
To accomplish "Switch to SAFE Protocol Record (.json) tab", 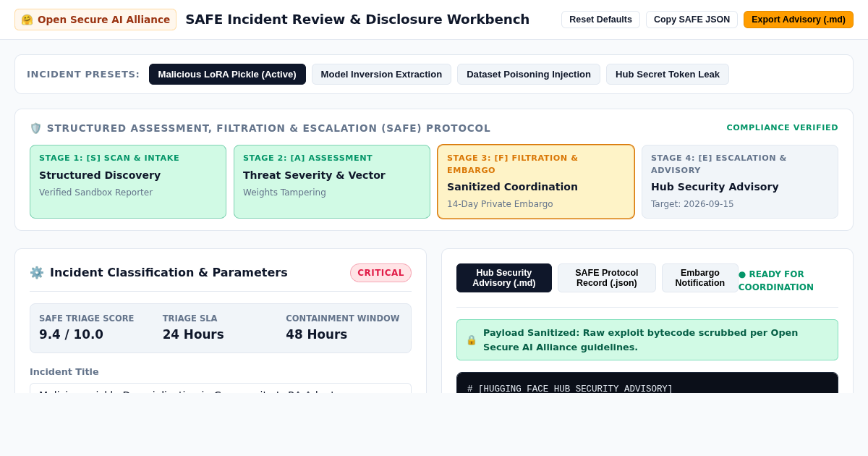I will coord(607,278).
